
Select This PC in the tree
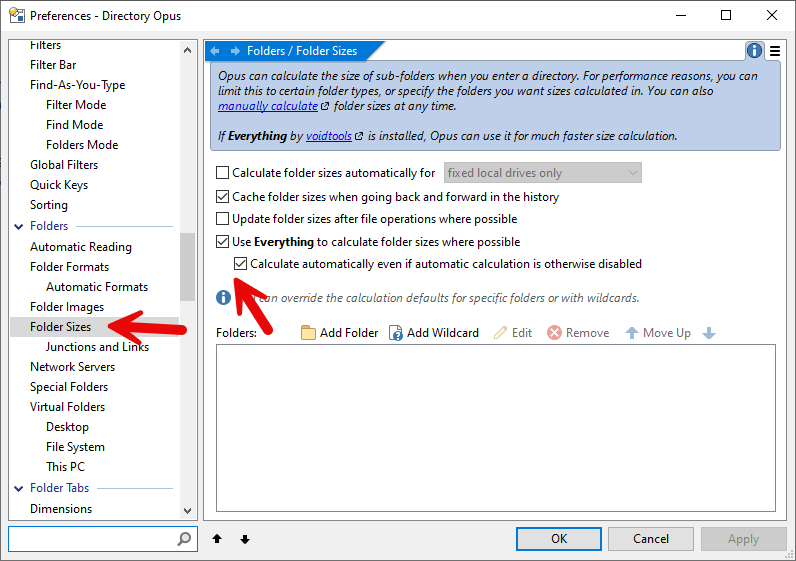[x=65, y=467]
